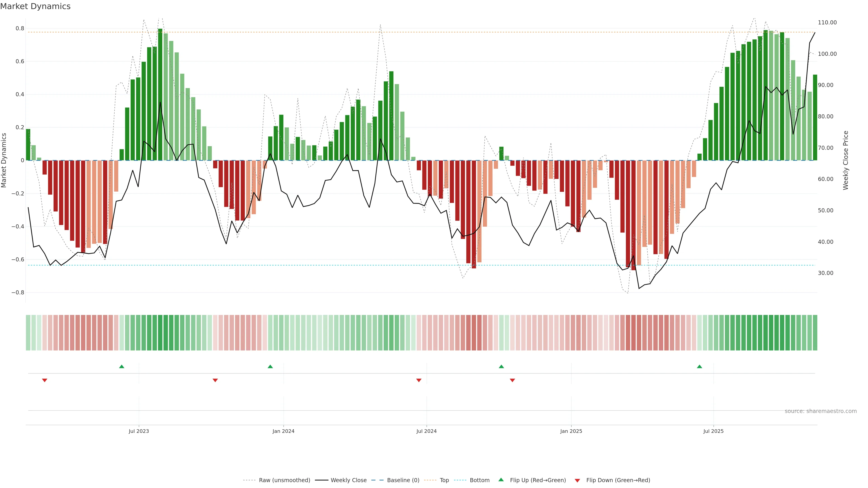Click the Flip Down triangle just before Jul 2024

coord(419,380)
